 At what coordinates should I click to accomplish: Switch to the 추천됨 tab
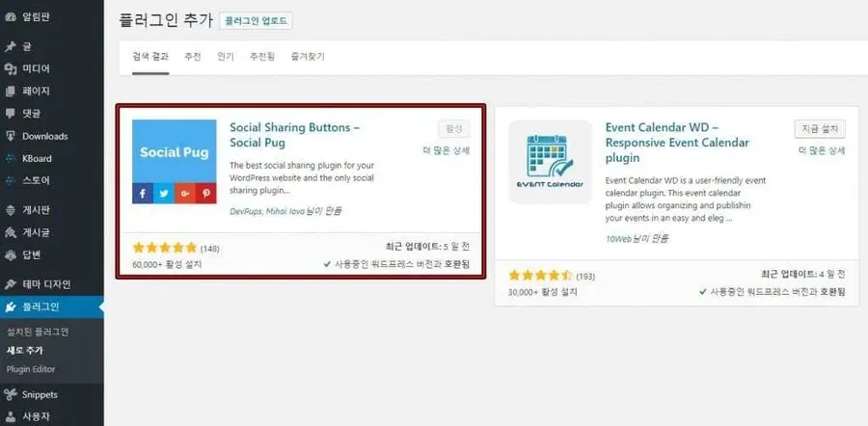tap(262, 57)
